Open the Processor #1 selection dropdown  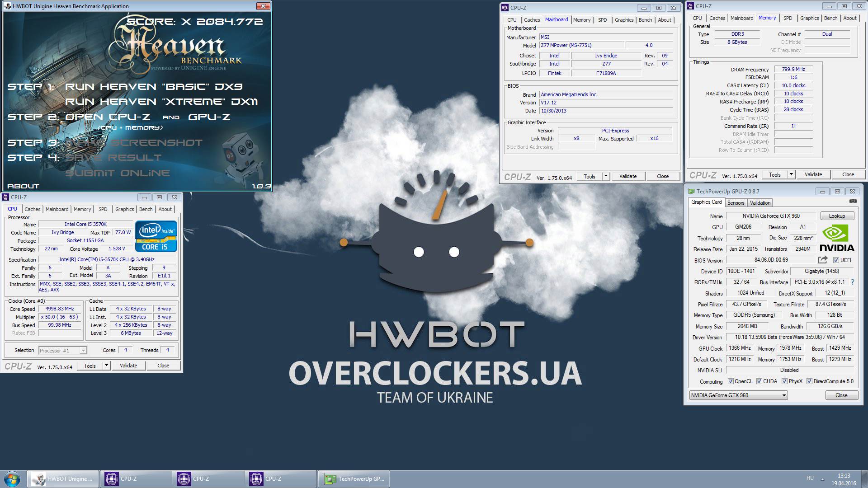tap(62, 351)
